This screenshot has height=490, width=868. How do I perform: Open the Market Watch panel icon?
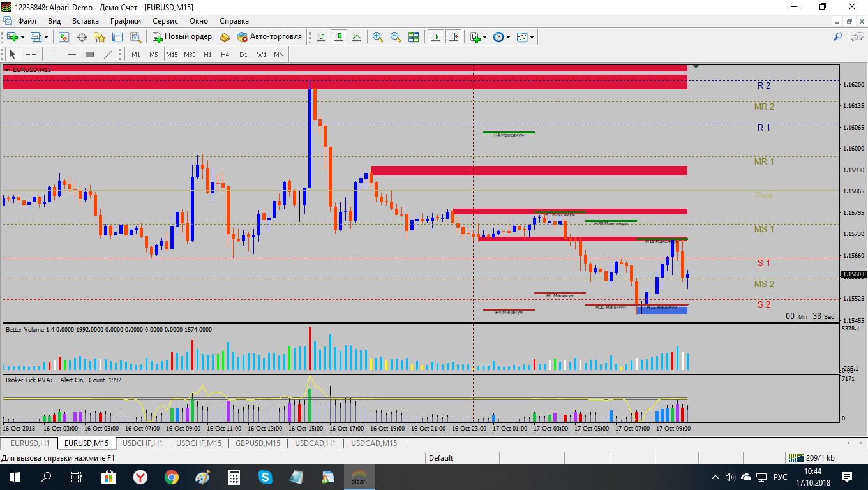coord(64,37)
